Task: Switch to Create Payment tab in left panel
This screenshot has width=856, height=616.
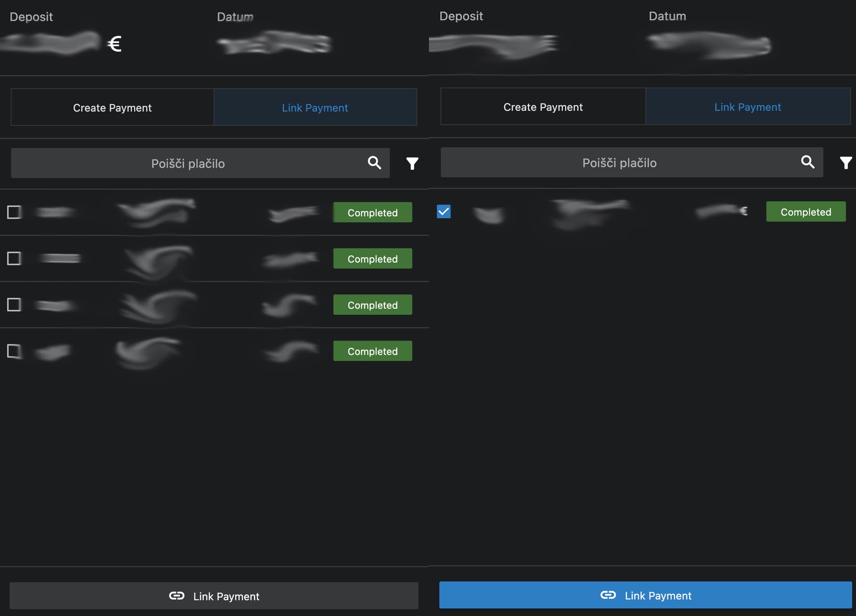Action: pyautogui.click(x=112, y=107)
